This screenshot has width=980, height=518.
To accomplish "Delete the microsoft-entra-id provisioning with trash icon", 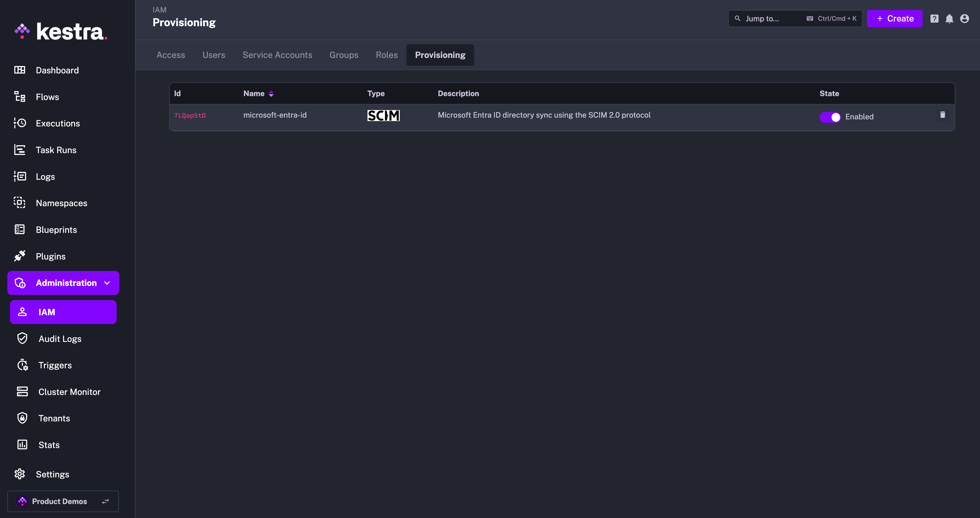I will point(943,114).
